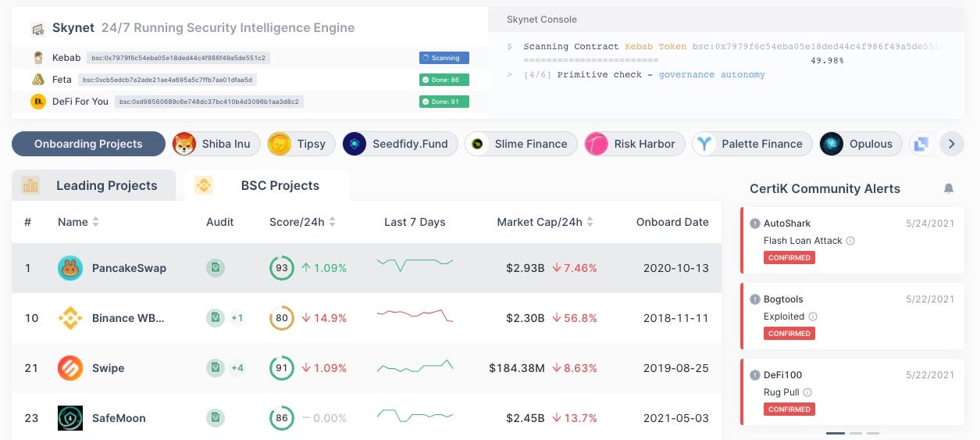Click CONFIRMED tag on DeFi100 alert
The height and width of the screenshot is (440, 980).
(789, 409)
